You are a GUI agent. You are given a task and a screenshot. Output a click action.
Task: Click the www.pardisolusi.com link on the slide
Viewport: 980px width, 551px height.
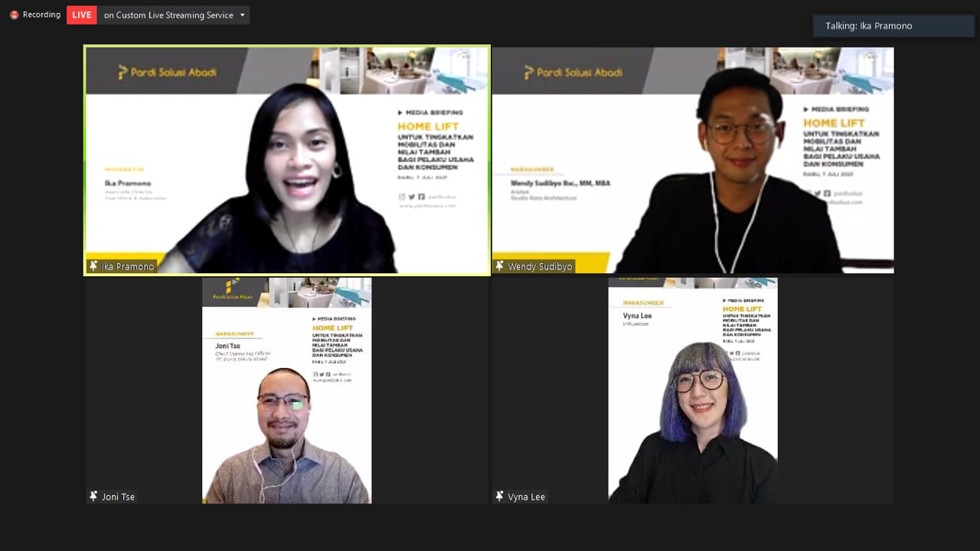(426, 205)
